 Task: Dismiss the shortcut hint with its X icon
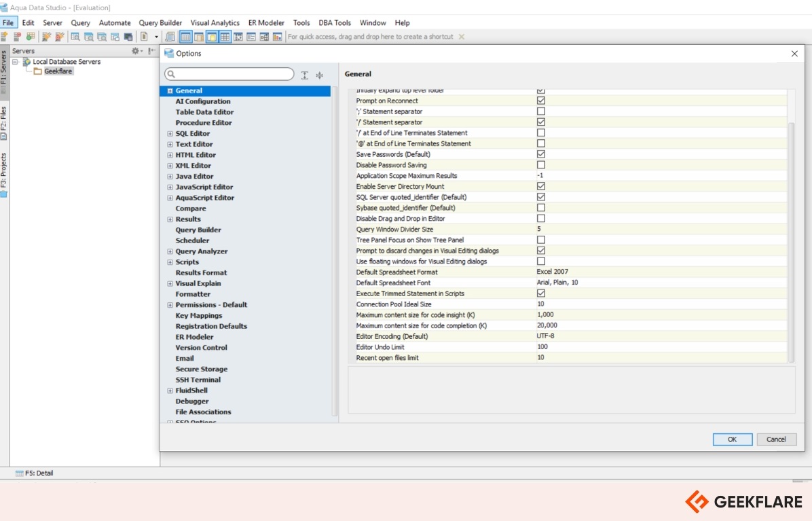462,37
